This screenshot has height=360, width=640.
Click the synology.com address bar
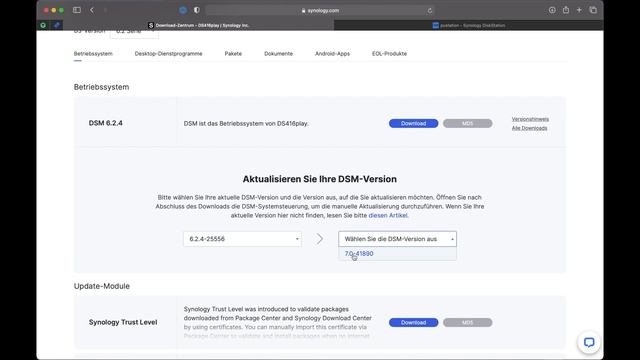tap(320, 10)
